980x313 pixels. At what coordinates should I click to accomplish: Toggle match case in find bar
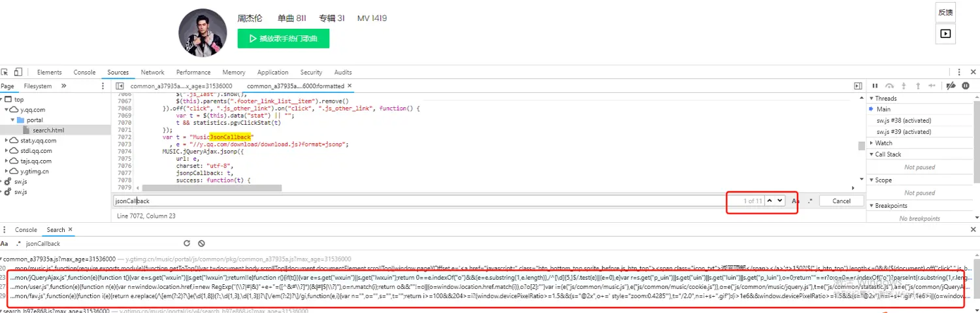click(795, 201)
